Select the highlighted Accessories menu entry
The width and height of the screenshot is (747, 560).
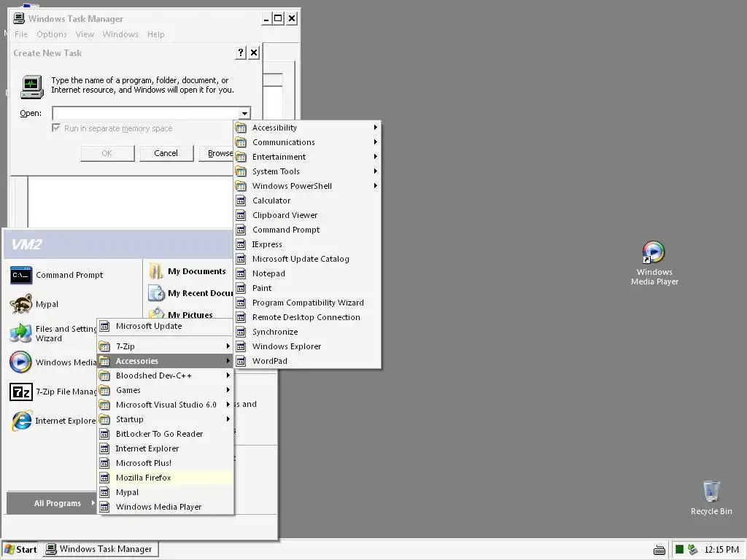(x=166, y=361)
